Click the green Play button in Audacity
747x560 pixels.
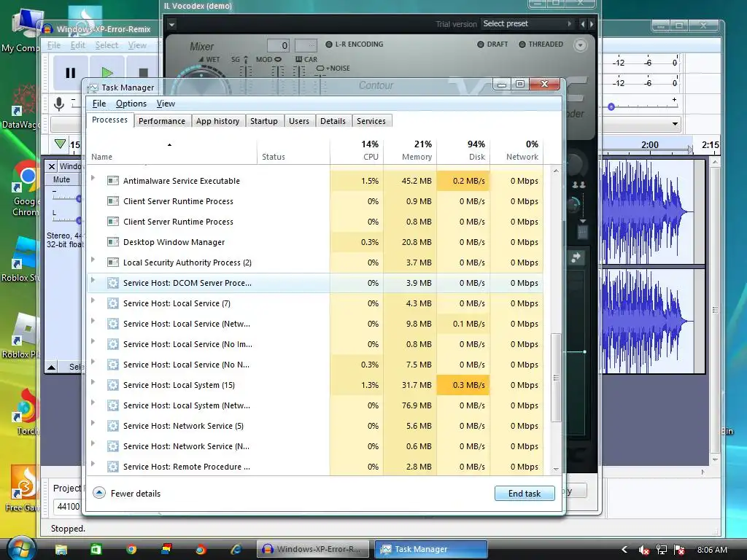tap(107, 73)
